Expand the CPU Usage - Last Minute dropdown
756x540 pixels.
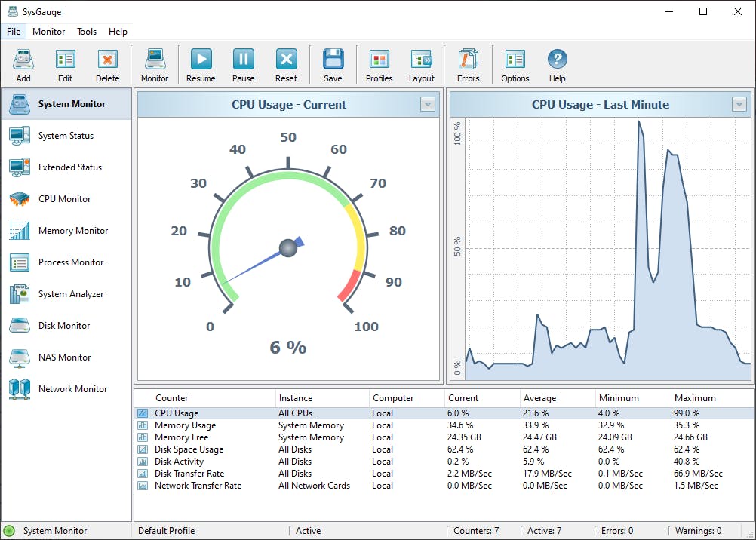pos(739,105)
